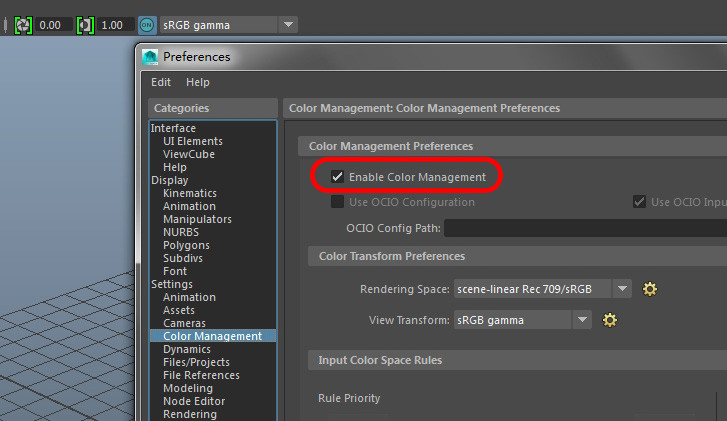
Task: Select the ViewCube category
Action: tap(188, 154)
